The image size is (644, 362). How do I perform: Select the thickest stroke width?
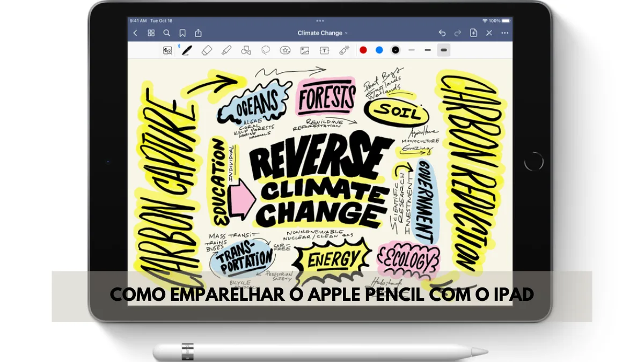tap(443, 50)
